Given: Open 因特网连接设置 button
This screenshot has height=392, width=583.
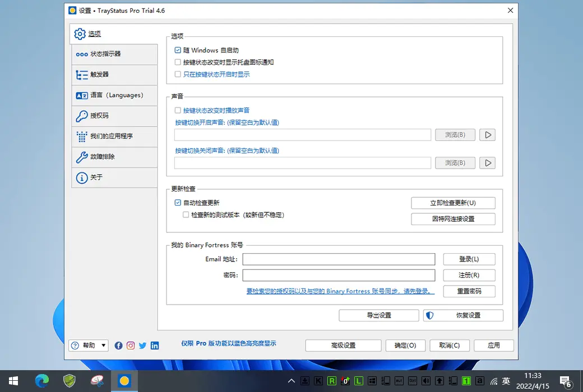Looking at the screenshot, I should [x=453, y=219].
